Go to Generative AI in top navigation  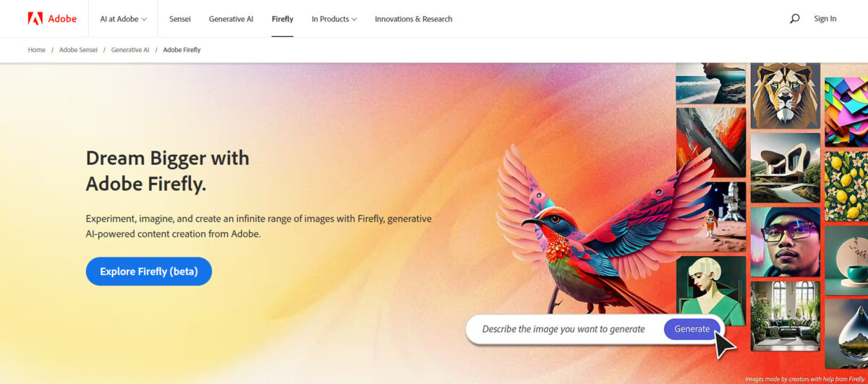point(231,19)
